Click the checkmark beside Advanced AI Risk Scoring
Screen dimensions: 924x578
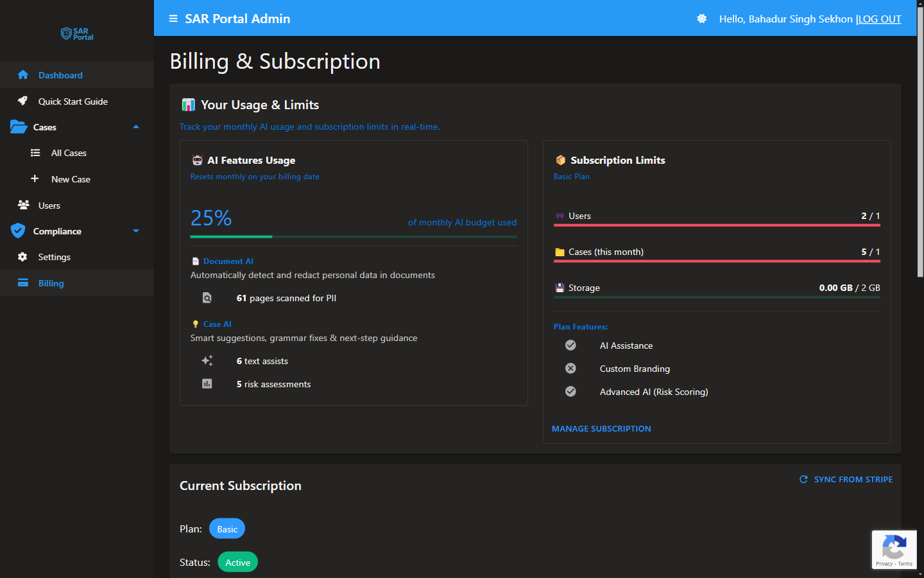[x=570, y=391]
